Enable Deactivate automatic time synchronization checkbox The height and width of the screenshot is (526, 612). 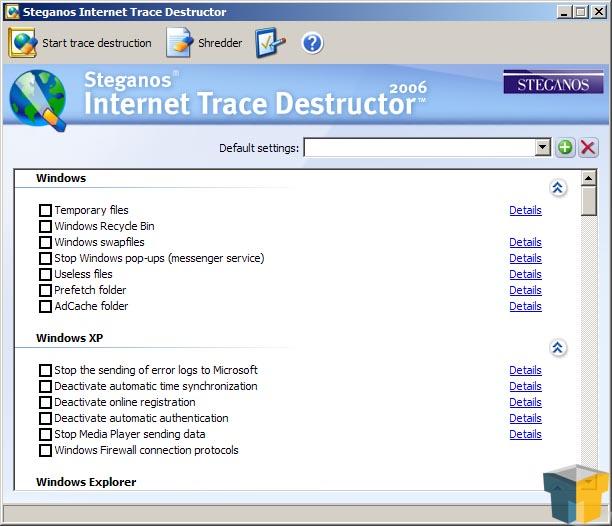45,386
